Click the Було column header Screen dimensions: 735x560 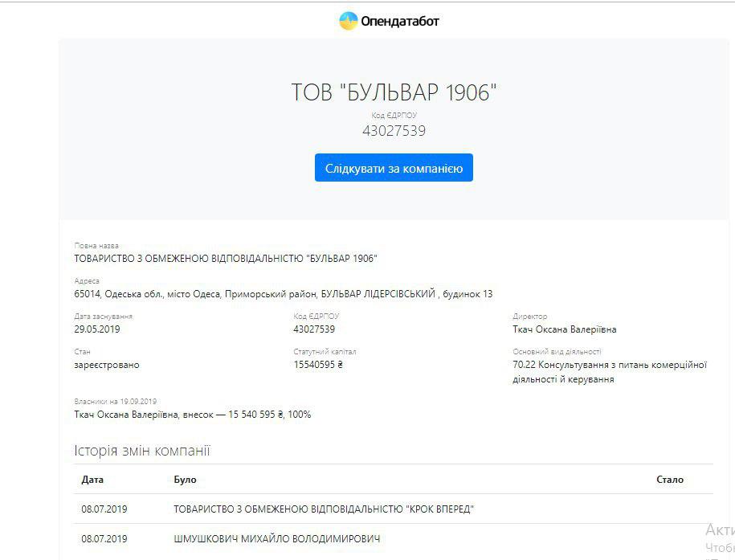point(186,480)
